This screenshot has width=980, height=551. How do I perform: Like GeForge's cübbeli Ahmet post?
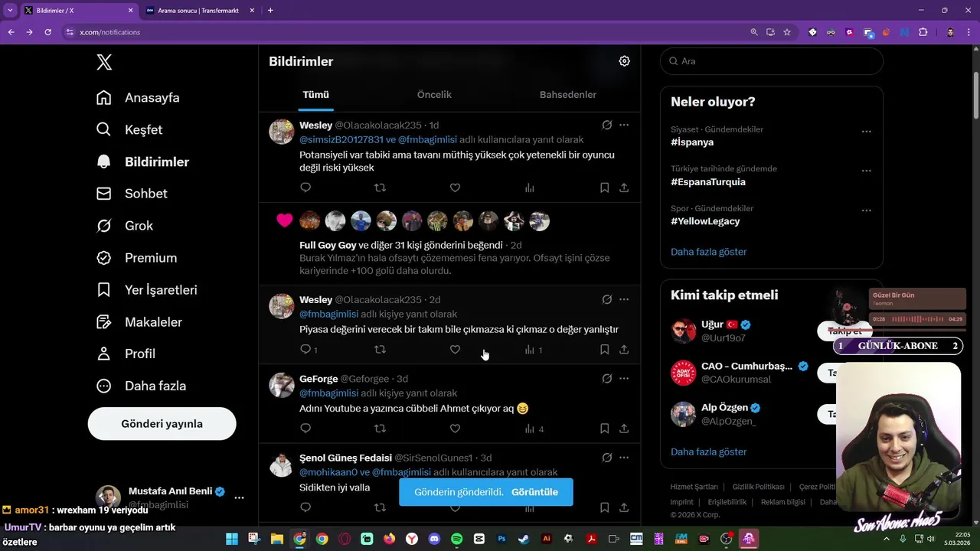455,429
